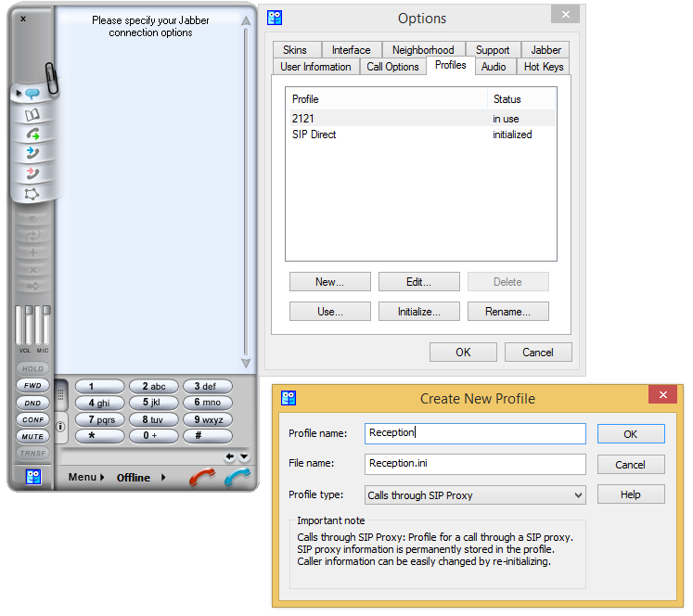Open the phone book icon
The height and width of the screenshot is (616, 693).
pos(32,115)
